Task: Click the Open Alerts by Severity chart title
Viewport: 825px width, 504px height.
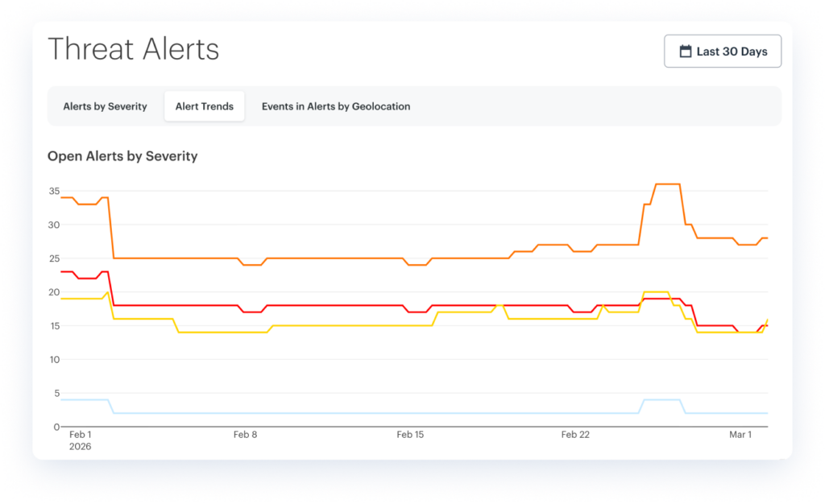Action: [122, 156]
